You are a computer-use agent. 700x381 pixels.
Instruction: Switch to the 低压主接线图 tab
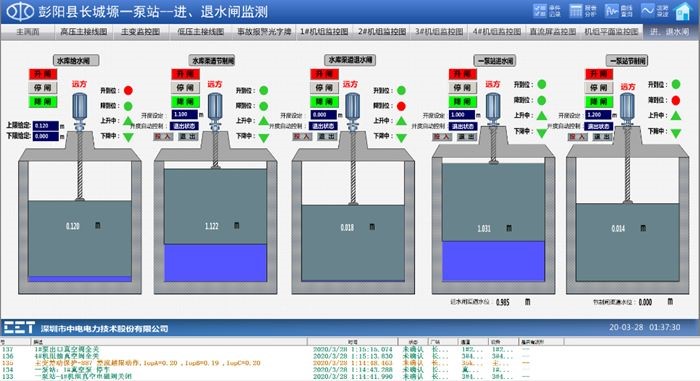(200, 32)
